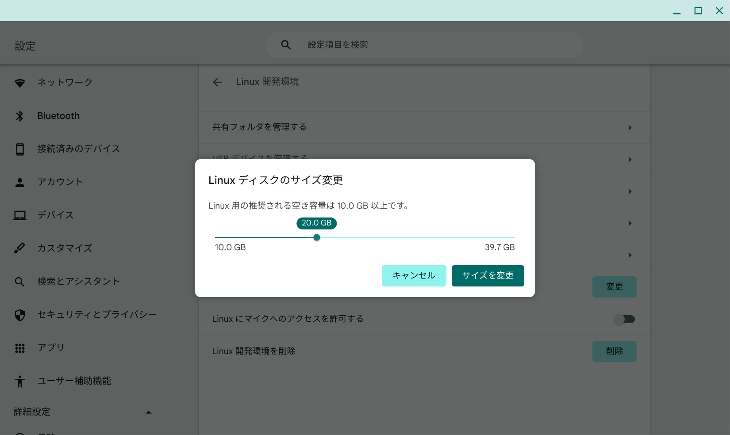Image resolution: width=730 pixels, height=435 pixels.
Task: Click the Linux ディスクのサイズ変更 dialog title
Action: point(276,180)
